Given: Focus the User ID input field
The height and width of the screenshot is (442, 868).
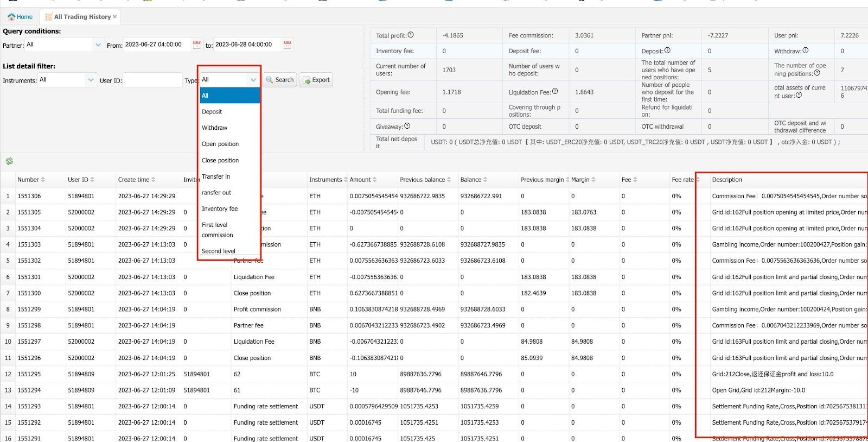Looking at the screenshot, I should pos(152,80).
